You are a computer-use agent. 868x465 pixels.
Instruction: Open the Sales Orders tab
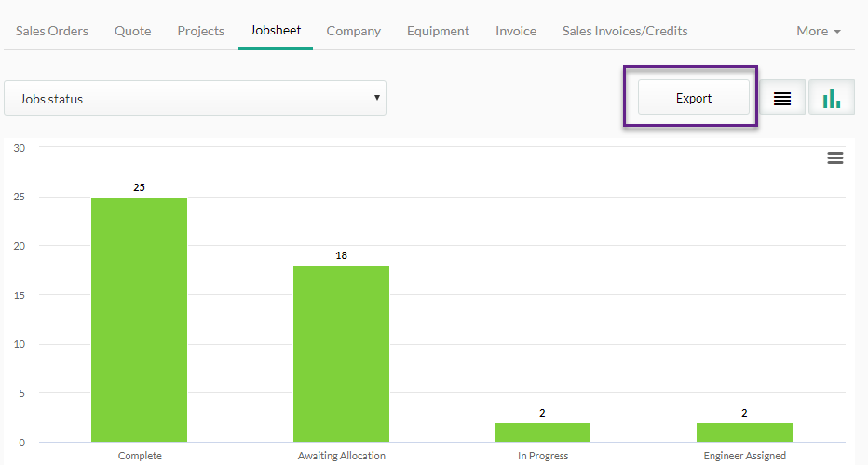(52, 31)
